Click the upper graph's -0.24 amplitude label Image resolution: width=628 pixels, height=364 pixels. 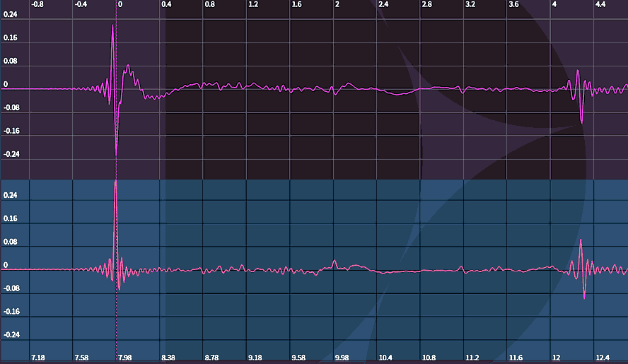[11, 154]
